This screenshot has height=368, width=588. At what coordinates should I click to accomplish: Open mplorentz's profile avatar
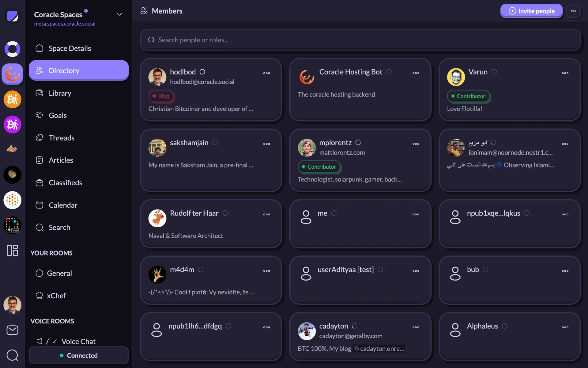[x=307, y=148]
